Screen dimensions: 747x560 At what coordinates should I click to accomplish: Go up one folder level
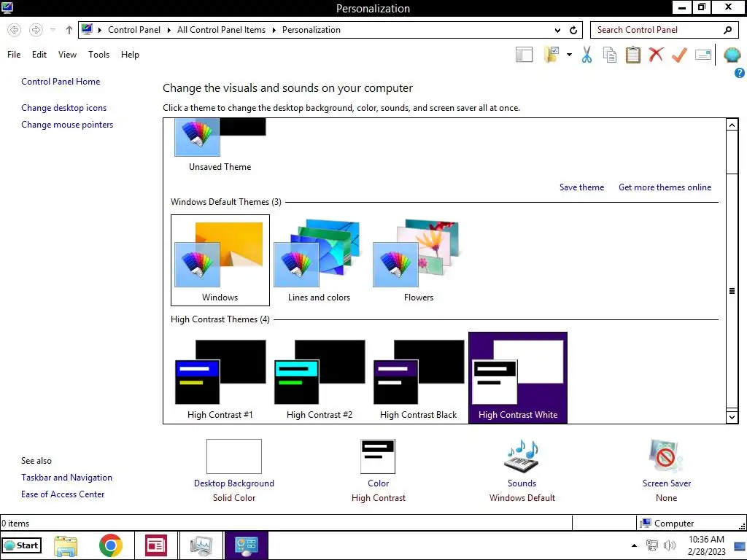click(x=69, y=30)
